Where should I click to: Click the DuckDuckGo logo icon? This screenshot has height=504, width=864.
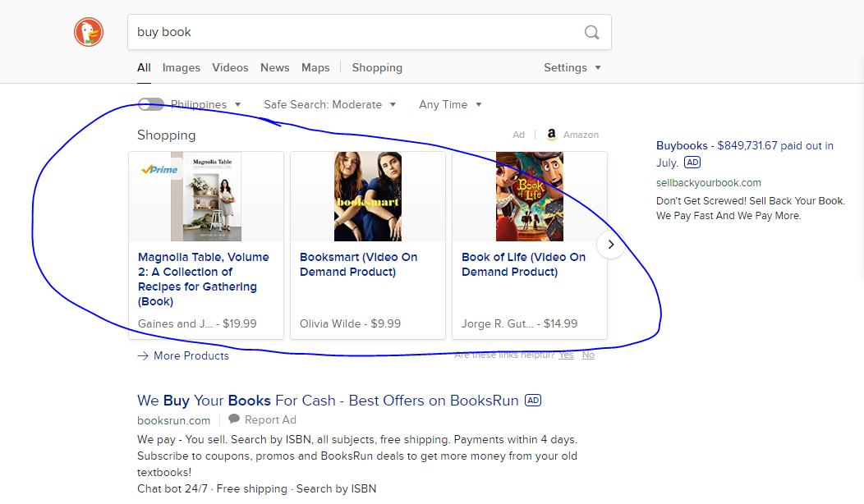point(89,32)
